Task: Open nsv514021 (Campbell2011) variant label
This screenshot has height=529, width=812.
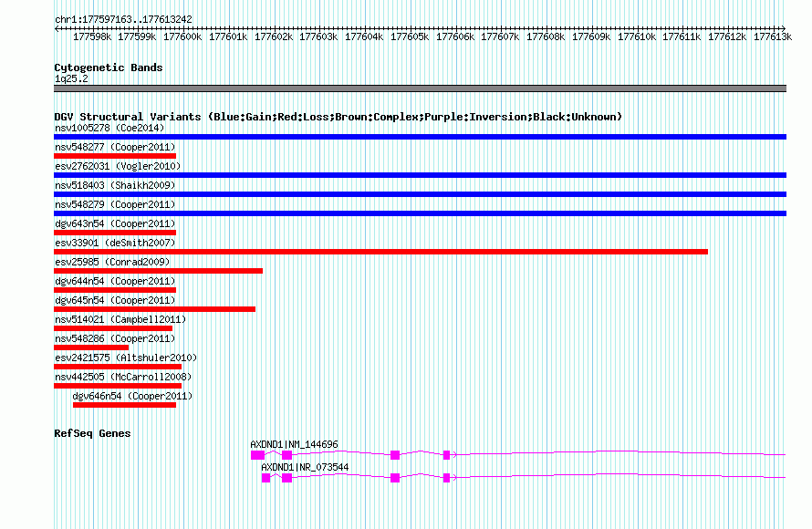Action: tap(120, 319)
